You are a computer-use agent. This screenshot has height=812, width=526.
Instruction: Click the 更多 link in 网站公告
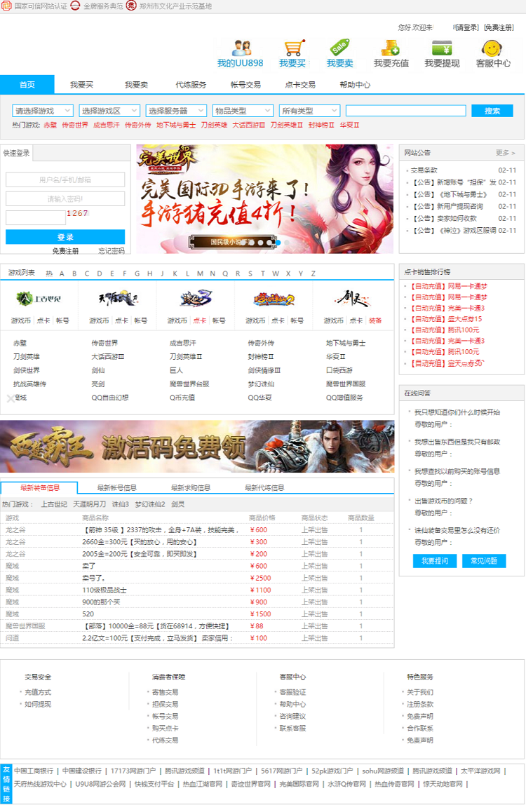coord(505,153)
